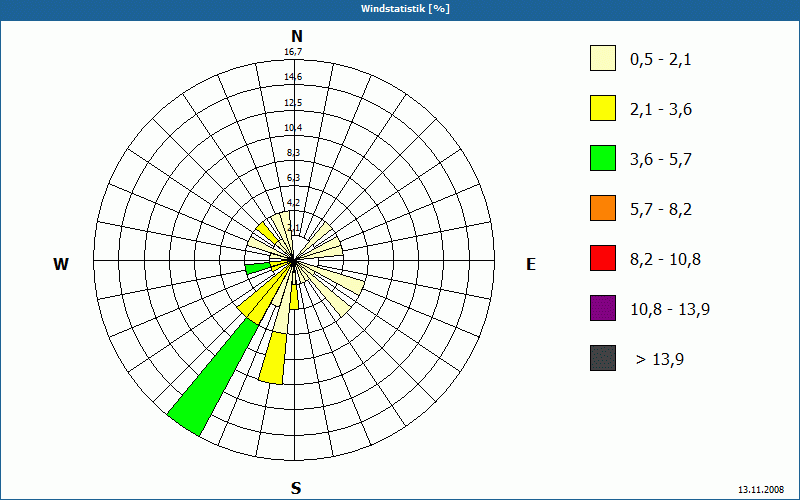Click the legend label '3,6 - 5,7'

661,160
